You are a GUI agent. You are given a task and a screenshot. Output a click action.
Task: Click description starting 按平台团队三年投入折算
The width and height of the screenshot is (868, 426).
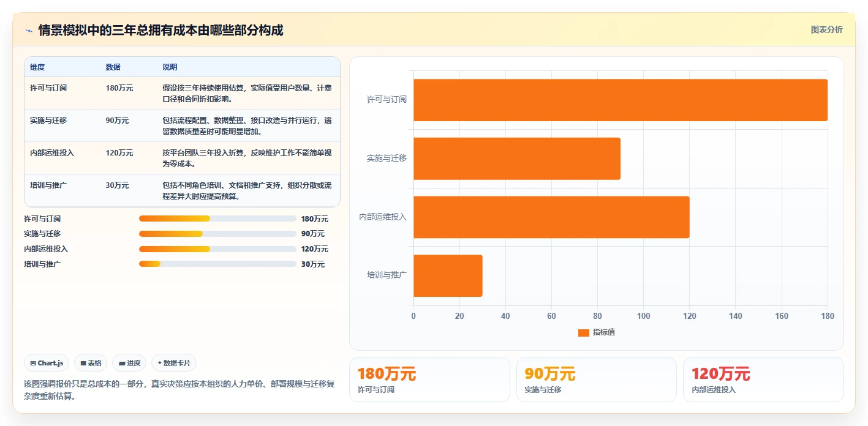tap(247, 159)
